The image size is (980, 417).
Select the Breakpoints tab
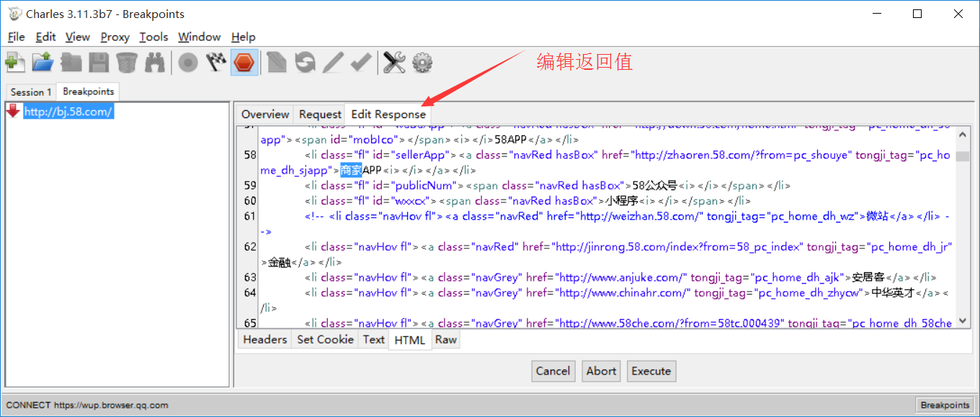pyautogui.click(x=89, y=91)
